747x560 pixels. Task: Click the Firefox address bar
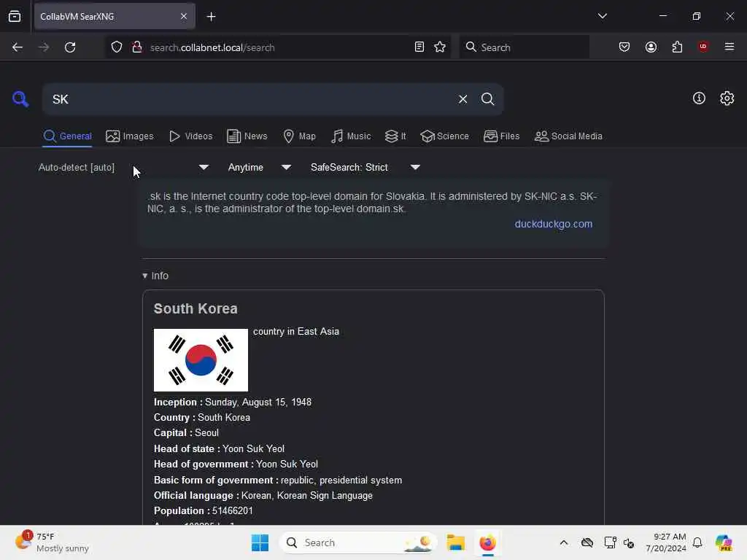pyautogui.click(x=278, y=47)
